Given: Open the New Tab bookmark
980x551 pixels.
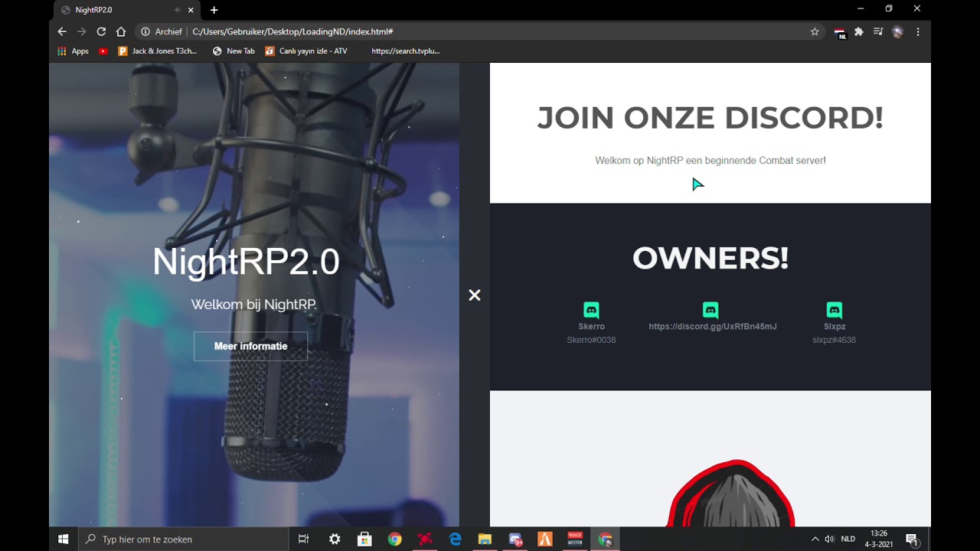Looking at the screenshot, I should click(x=234, y=51).
